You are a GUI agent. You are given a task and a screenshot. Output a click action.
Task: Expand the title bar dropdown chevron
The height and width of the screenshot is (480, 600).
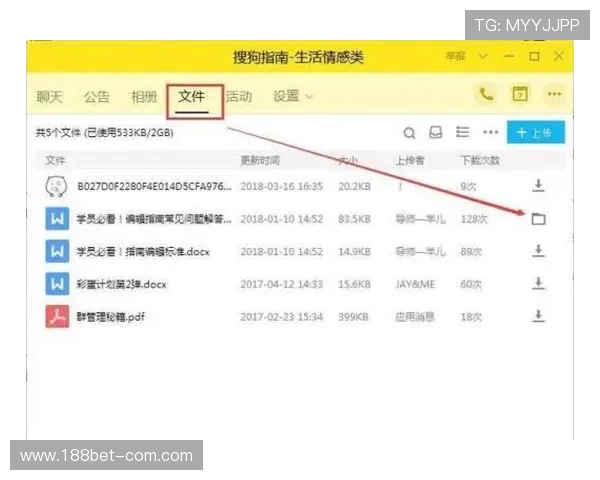tap(483, 57)
